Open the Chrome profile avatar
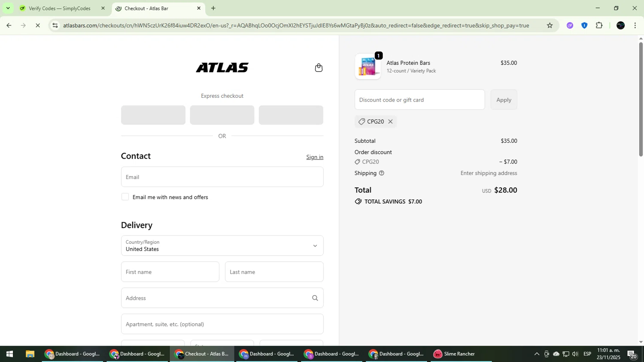The image size is (644, 362). pyautogui.click(x=620, y=25)
